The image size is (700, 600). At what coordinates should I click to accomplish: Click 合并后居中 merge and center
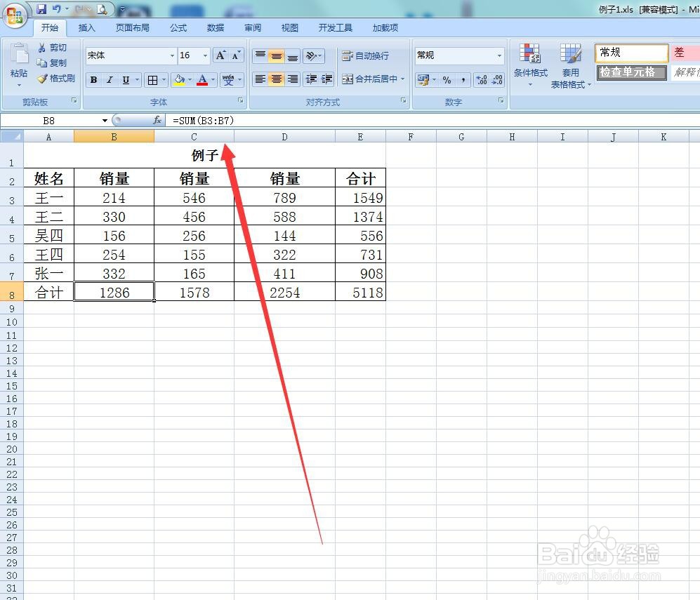[369, 79]
